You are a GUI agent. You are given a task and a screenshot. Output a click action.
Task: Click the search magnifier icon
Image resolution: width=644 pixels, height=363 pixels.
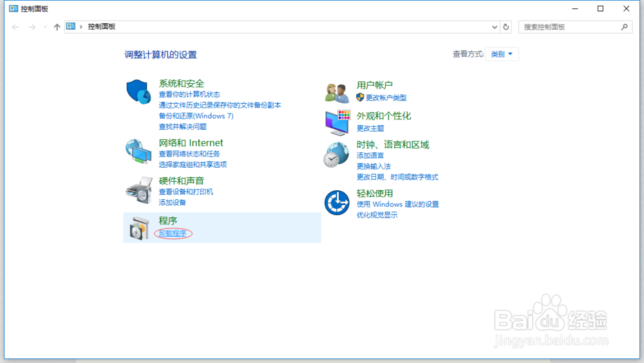click(x=624, y=26)
